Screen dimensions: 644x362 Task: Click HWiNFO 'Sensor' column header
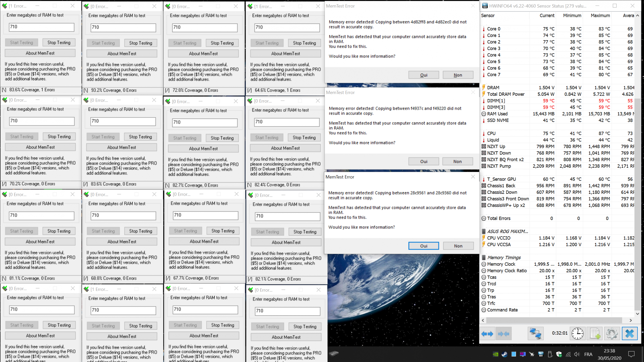click(x=505, y=15)
